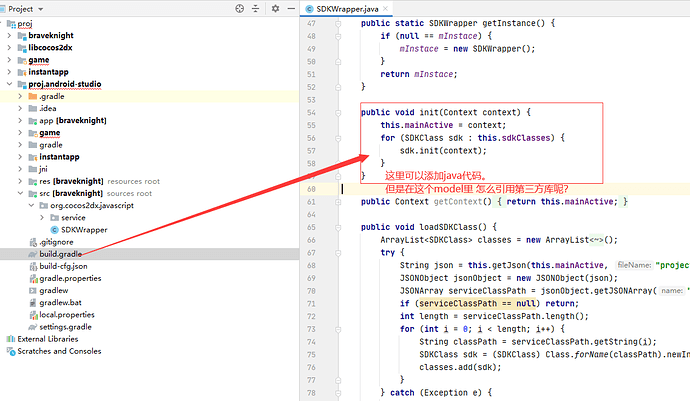Select the SDKWrapper class file icon

(x=55, y=230)
